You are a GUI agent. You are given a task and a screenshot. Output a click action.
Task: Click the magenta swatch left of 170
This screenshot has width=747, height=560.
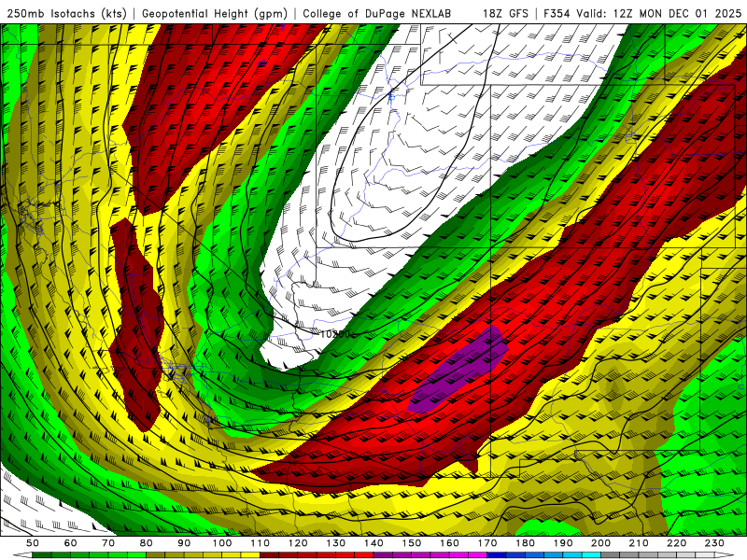coord(477,554)
